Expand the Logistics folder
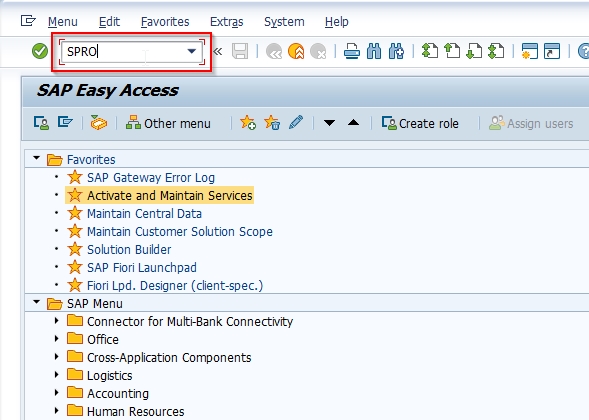Screen dimensions: 589x420 57,375
